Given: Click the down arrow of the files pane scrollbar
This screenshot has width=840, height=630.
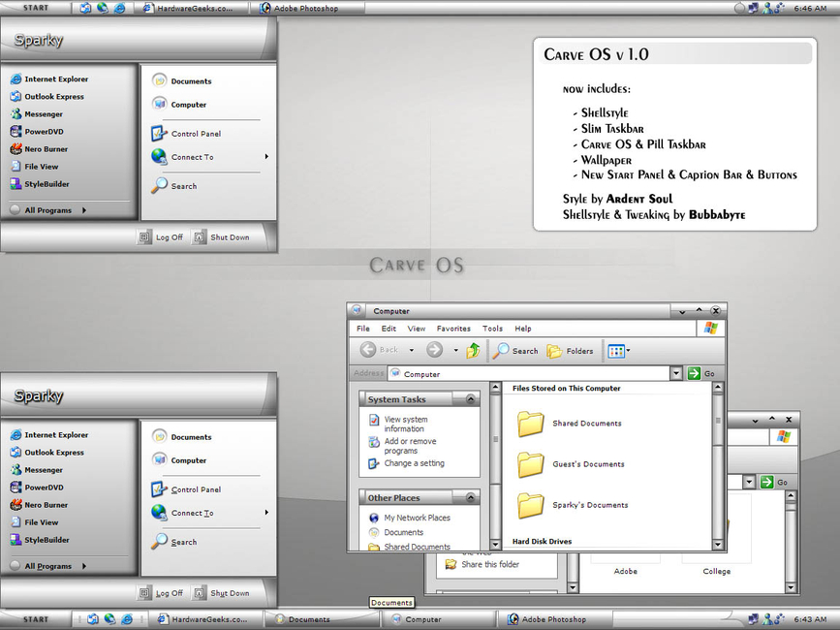Looking at the screenshot, I should coord(718,545).
